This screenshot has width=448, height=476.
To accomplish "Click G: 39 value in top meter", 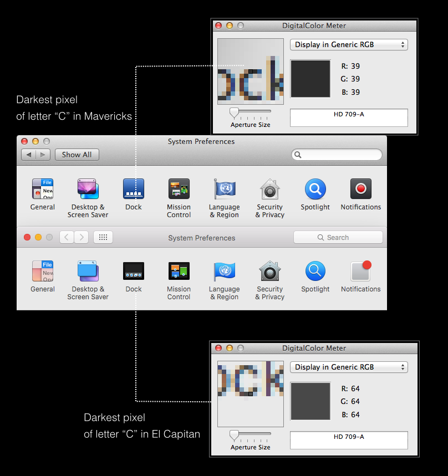I will (350, 79).
